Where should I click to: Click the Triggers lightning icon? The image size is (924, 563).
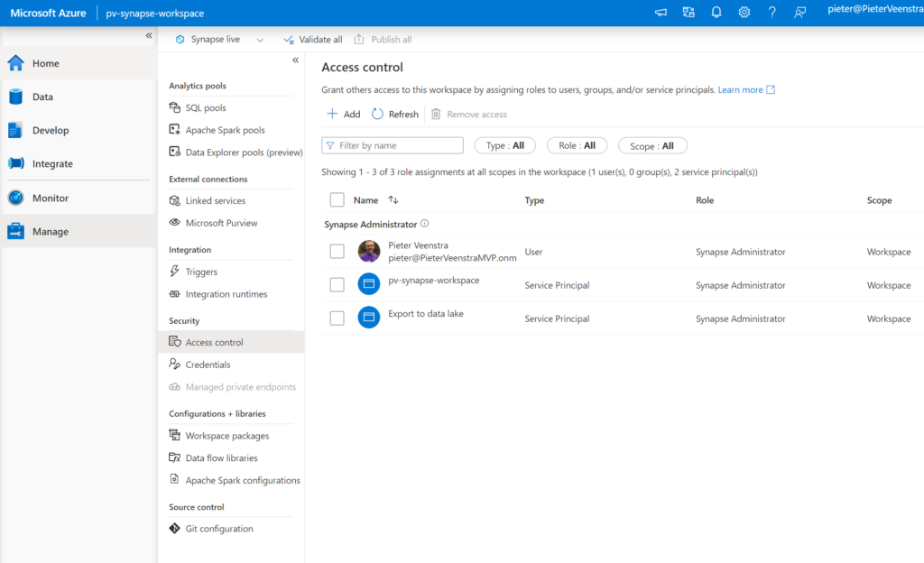(174, 271)
